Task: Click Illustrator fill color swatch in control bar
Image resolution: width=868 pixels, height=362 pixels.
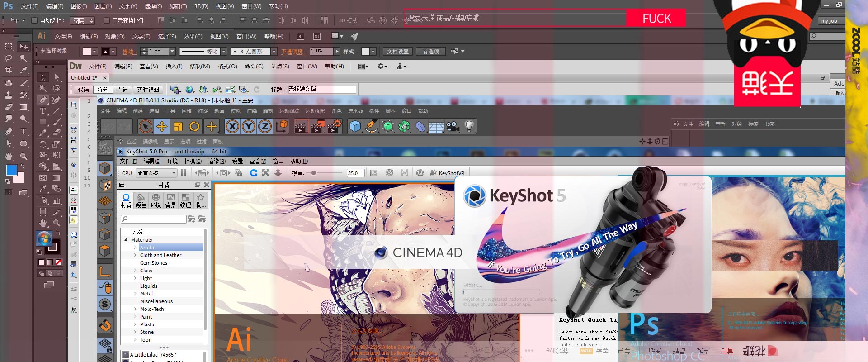Action: [x=87, y=51]
